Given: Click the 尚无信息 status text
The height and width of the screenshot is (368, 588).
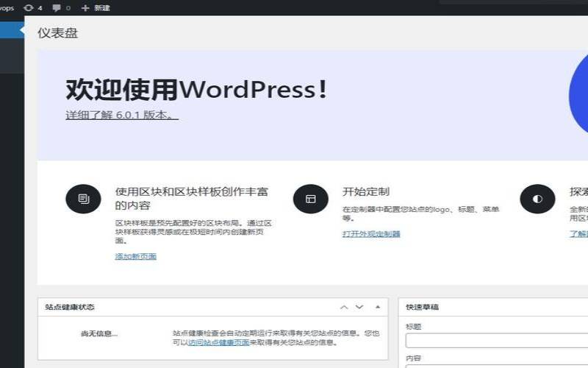Looking at the screenshot, I should pos(99,333).
